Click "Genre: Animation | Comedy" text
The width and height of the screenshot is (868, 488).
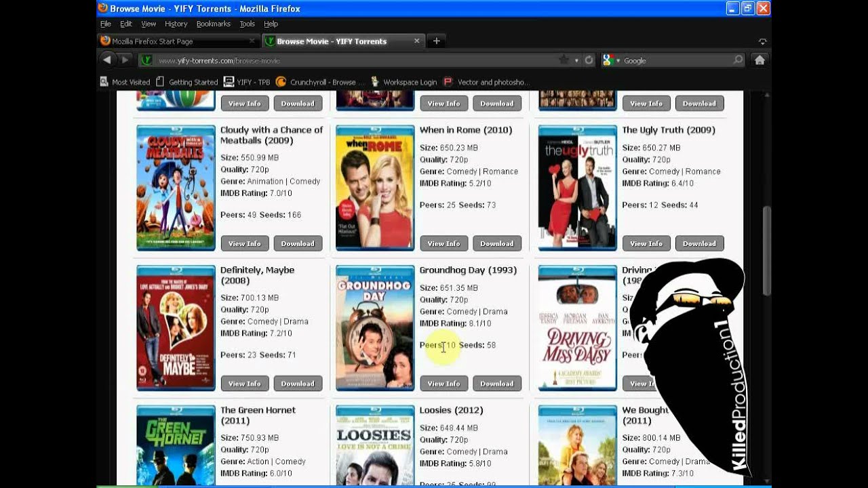(x=271, y=181)
